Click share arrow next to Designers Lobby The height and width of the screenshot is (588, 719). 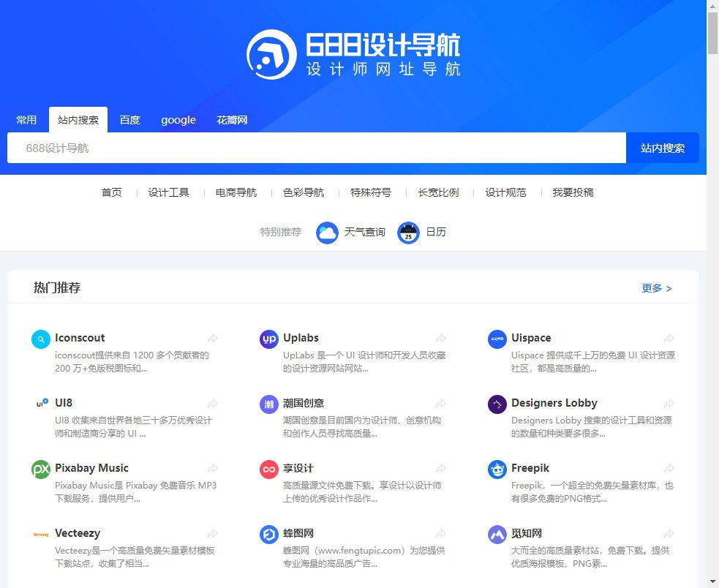click(x=669, y=404)
